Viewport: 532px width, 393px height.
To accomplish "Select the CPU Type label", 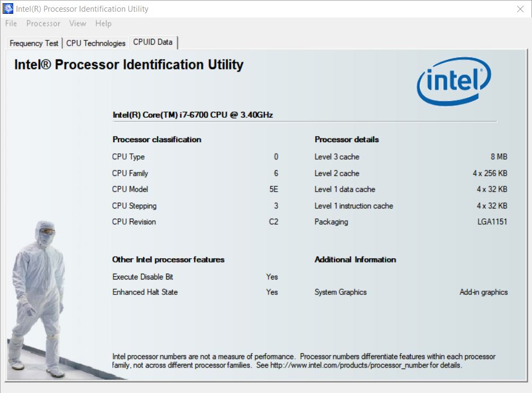I will (128, 156).
